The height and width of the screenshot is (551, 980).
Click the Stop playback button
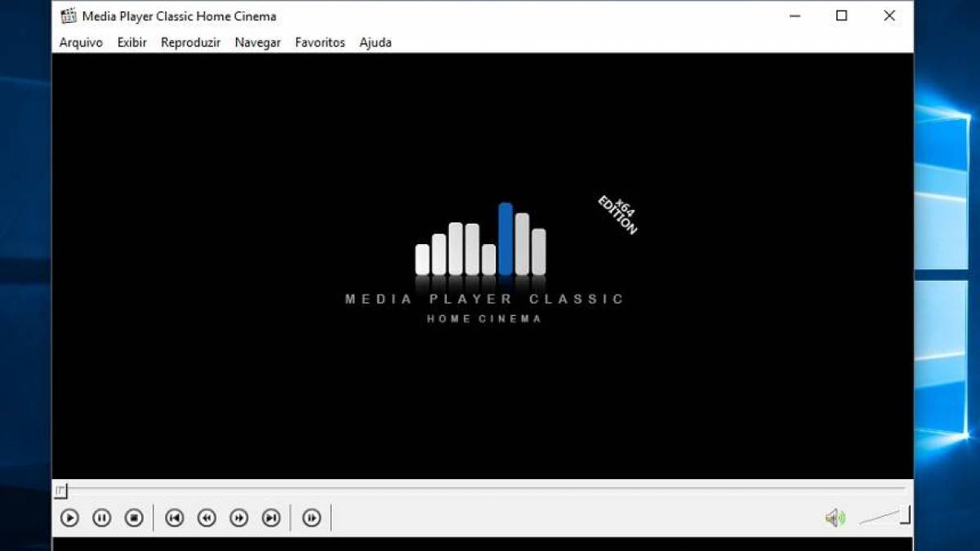[134, 518]
